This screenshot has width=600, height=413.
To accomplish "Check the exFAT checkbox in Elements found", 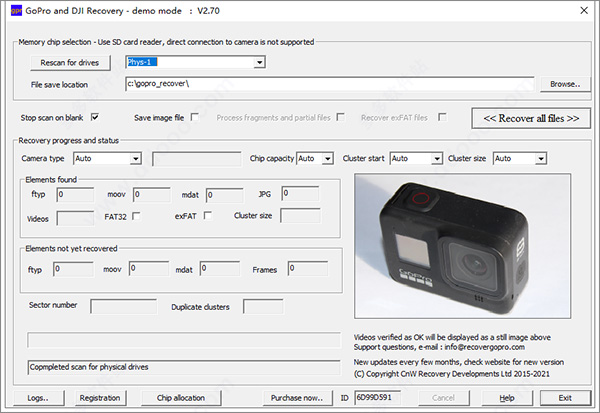I will 207,215.
